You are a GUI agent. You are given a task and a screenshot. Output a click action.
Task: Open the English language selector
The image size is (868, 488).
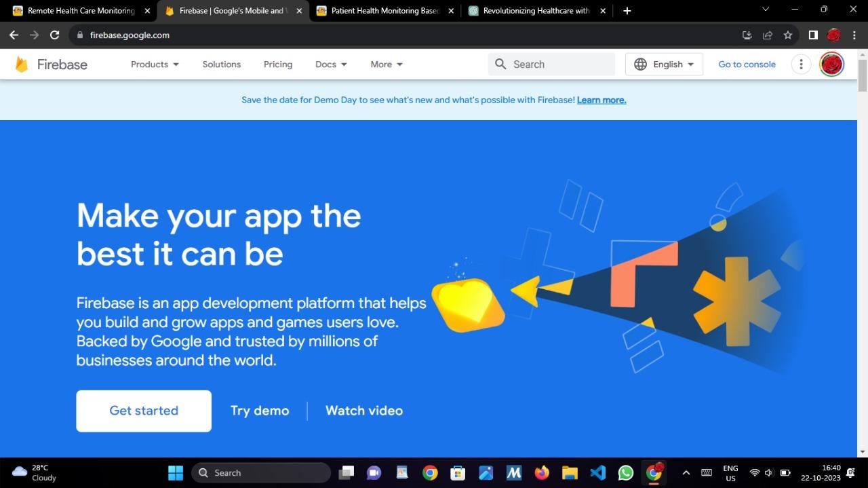point(664,64)
